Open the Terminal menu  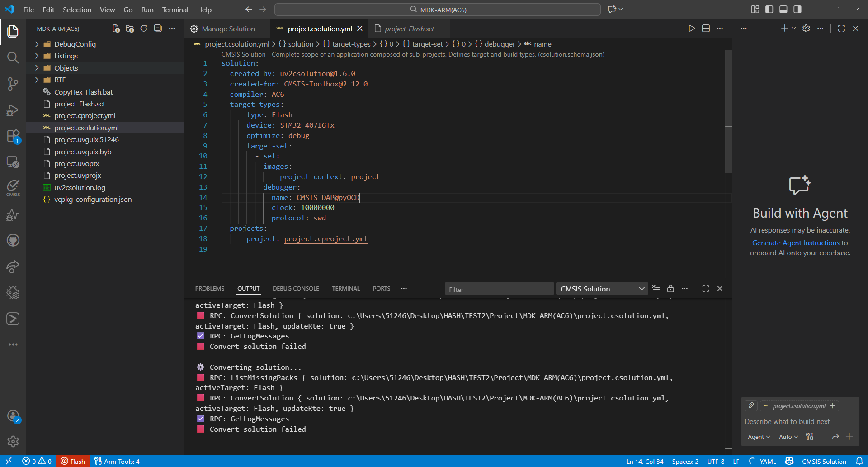tap(175, 10)
